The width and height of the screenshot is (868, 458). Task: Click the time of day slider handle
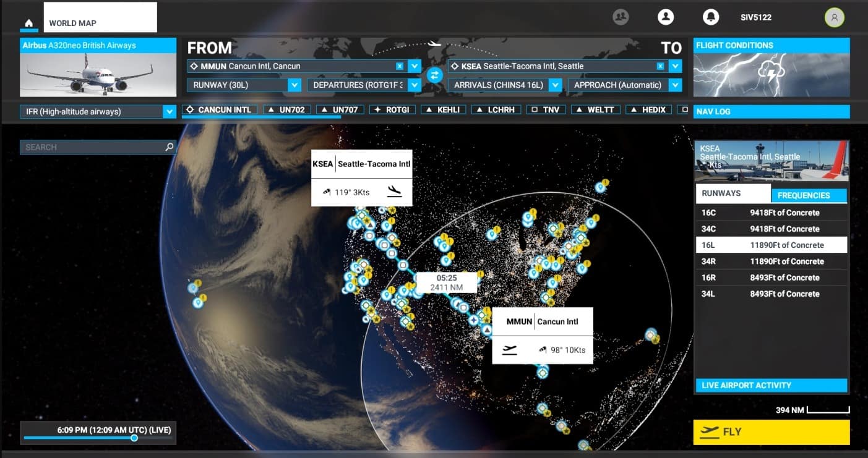point(134,438)
